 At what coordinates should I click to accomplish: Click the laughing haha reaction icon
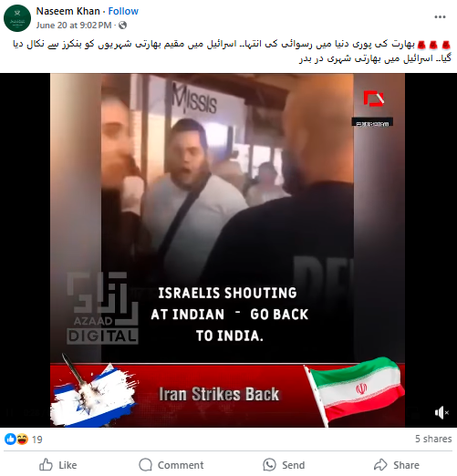pyautogui.click(x=22, y=440)
